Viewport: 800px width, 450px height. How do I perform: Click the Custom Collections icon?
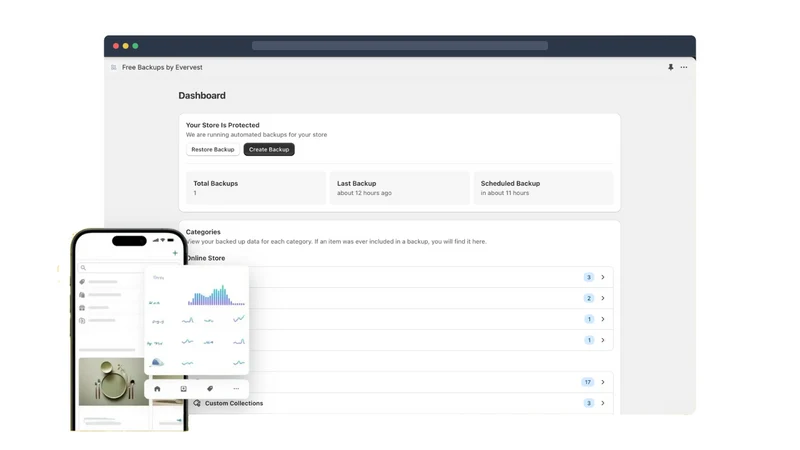pos(197,403)
